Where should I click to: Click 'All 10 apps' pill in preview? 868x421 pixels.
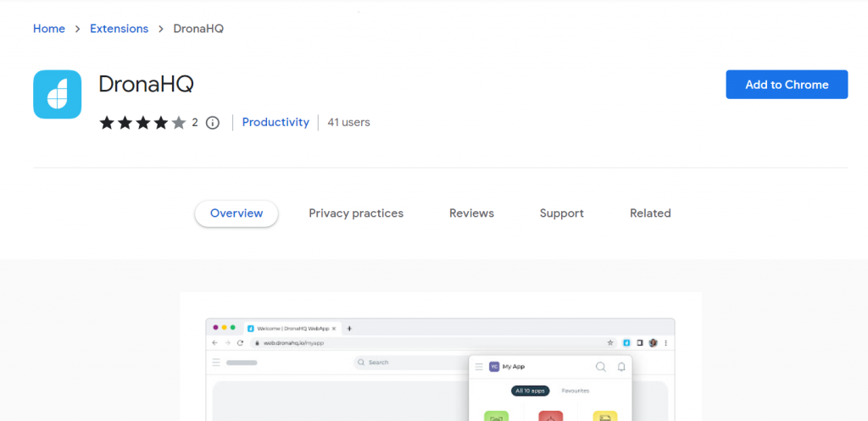pyautogui.click(x=531, y=391)
